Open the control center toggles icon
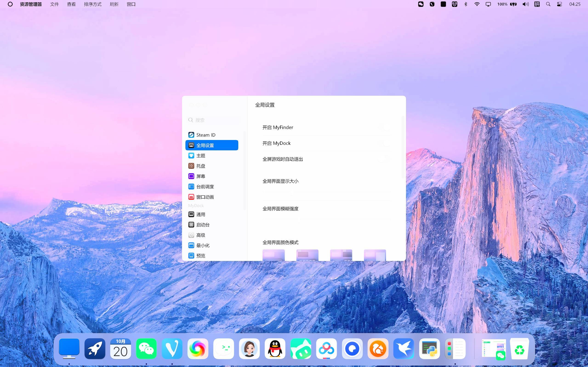The height and width of the screenshot is (367, 588). [560, 4]
